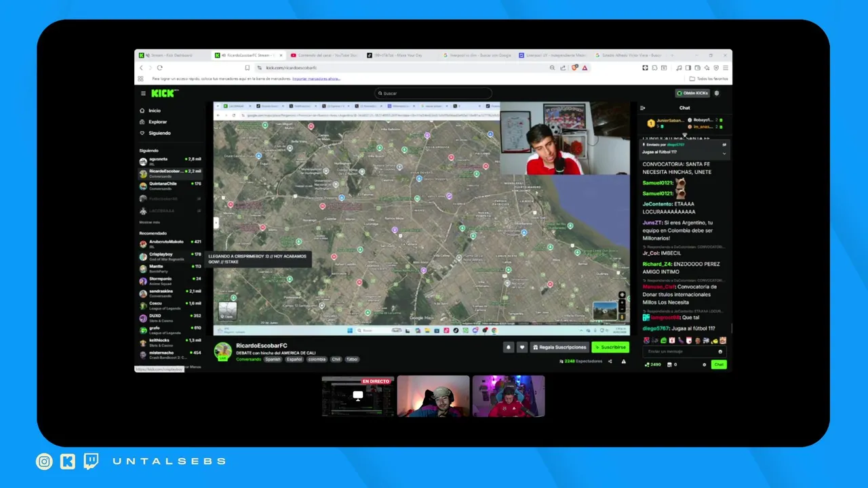Select the EN DIRECTO screen share thumbnail
Viewport: 868px width, 488px height.
tap(357, 396)
